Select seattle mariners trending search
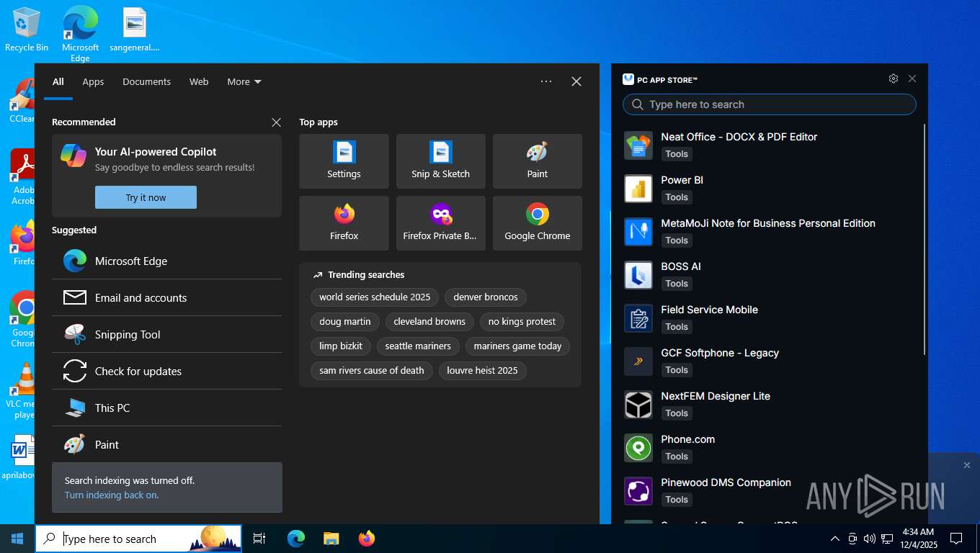The width and height of the screenshot is (980, 553). tap(418, 346)
